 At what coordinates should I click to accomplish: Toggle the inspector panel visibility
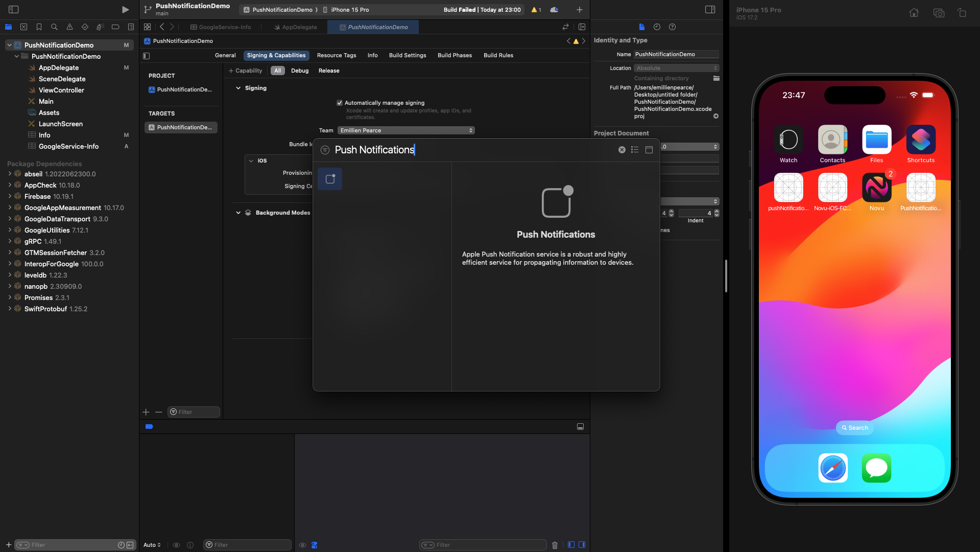[x=710, y=10]
